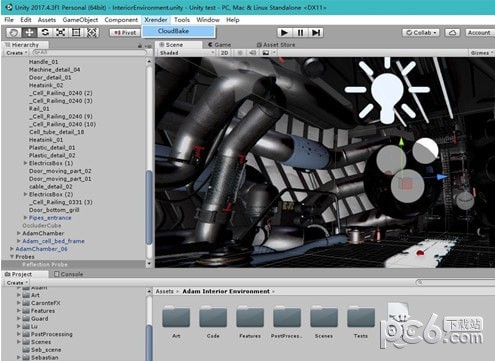This screenshot has height=361, width=495.
Task: Click the Step frame button
Action: click(x=316, y=33)
